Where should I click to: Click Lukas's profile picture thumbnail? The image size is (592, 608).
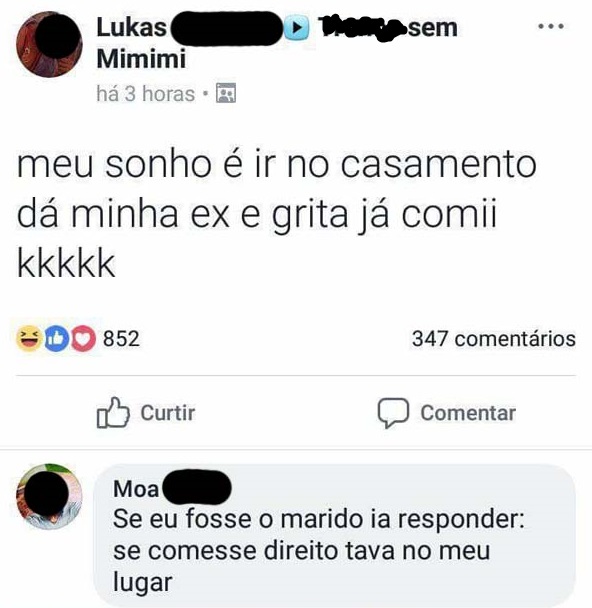[x=49, y=44]
